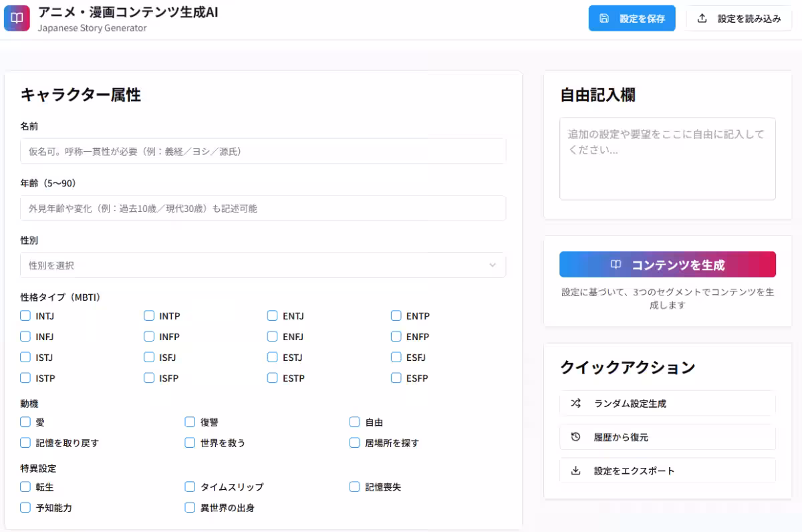The height and width of the screenshot is (532, 802).
Task: Click the download icon next to 設定をエクスポート
Action: coord(575,471)
